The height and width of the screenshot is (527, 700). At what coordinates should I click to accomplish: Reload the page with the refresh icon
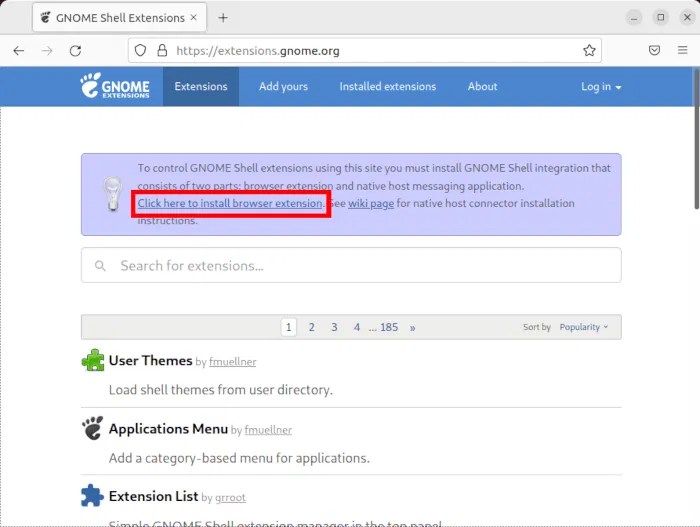click(75, 50)
